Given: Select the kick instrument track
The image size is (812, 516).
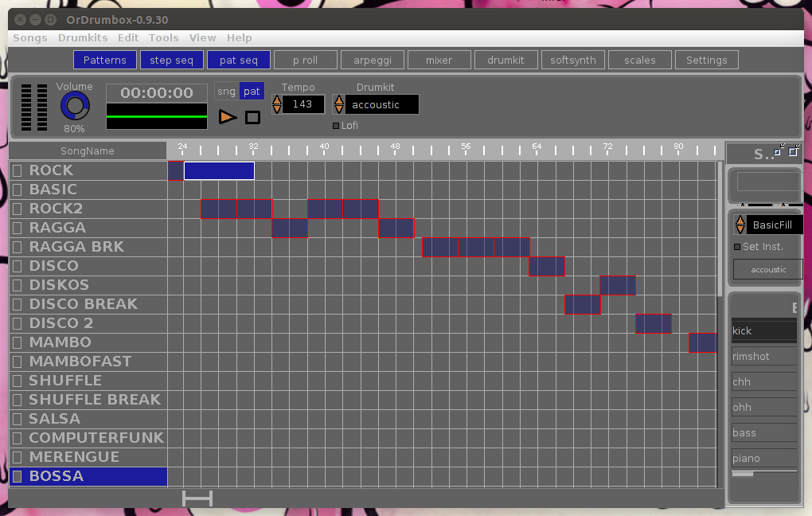Looking at the screenshot, I should tap(764, 331).
